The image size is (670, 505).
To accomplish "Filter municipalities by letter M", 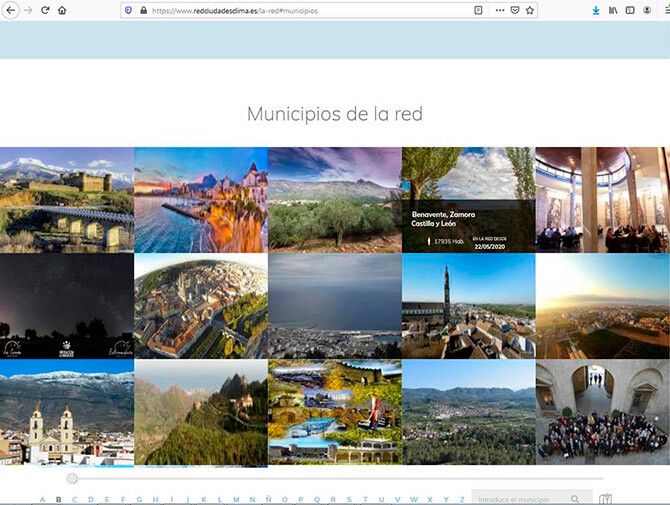I will (x=236, y=499).
